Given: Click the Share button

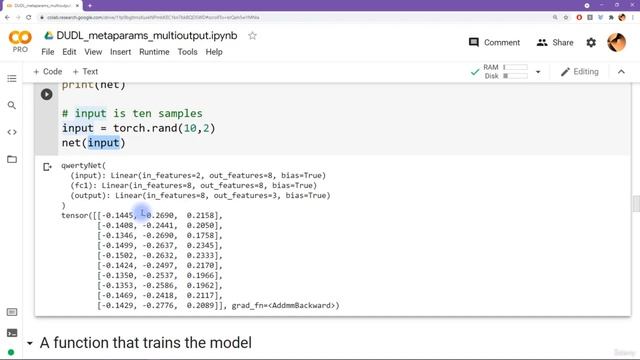Looking at the screenshot, I should point(555,42).
